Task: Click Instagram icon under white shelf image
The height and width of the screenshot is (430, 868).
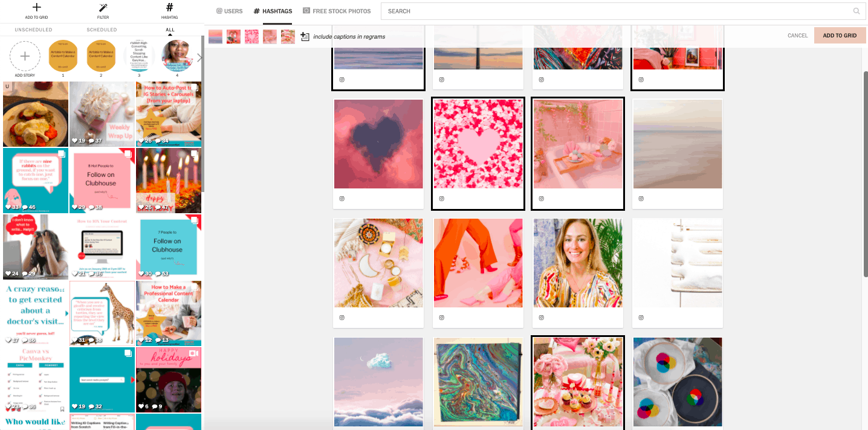Action: click(641, 318)
